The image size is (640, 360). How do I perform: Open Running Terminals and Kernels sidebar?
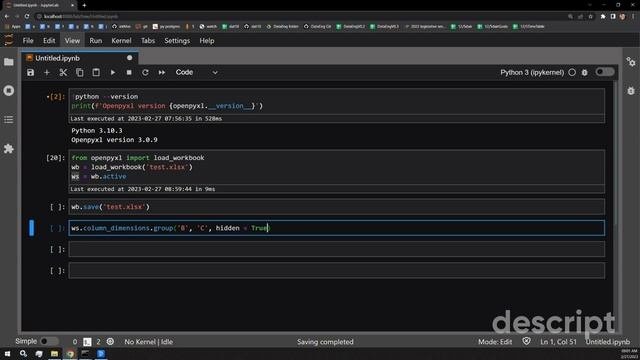click(x=9, y=91)
